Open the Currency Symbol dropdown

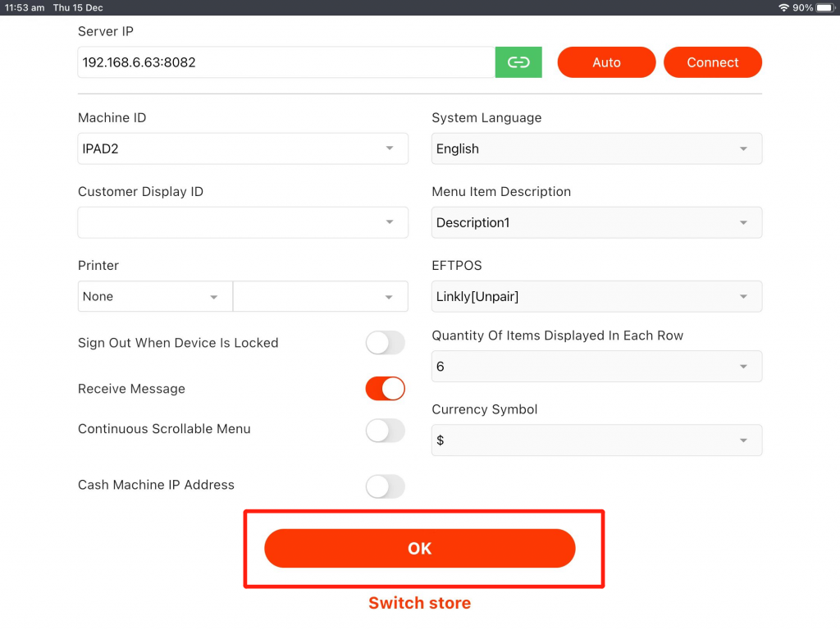596,441
